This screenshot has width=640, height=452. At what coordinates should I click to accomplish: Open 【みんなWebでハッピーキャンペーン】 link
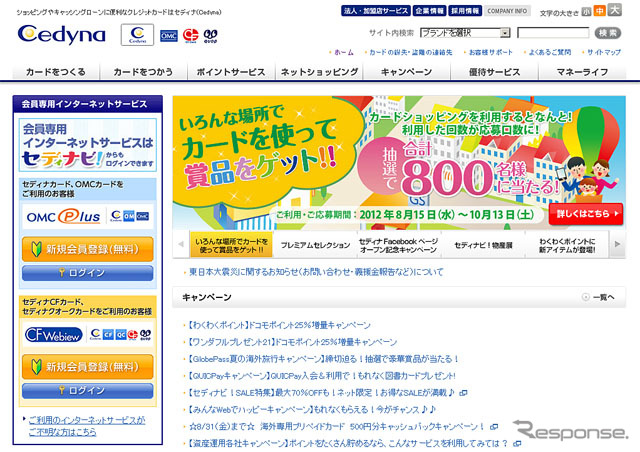[x=311, y=410]
